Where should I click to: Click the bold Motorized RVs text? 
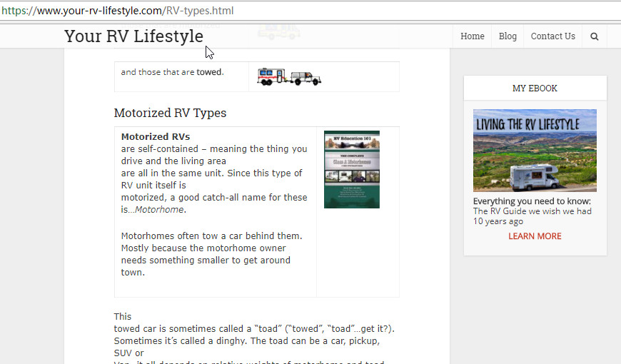[x=156, y=136]
